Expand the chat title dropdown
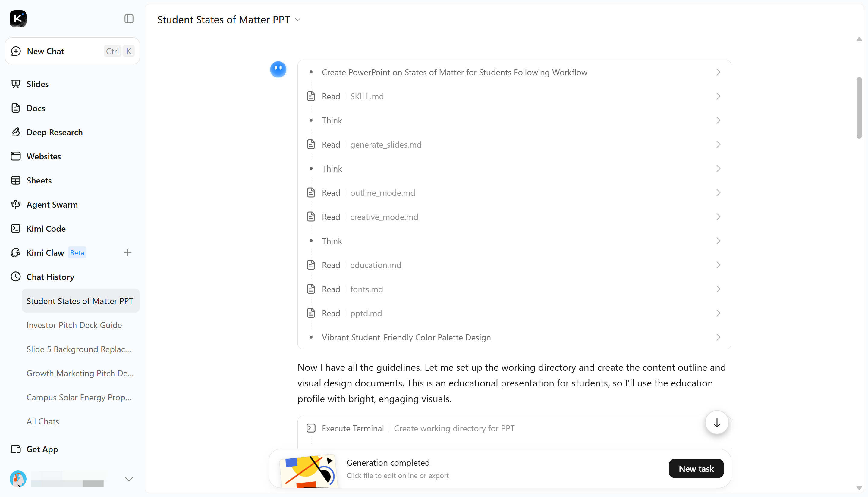The width and height of the screenshot is (868, 497). pos(298,20)
